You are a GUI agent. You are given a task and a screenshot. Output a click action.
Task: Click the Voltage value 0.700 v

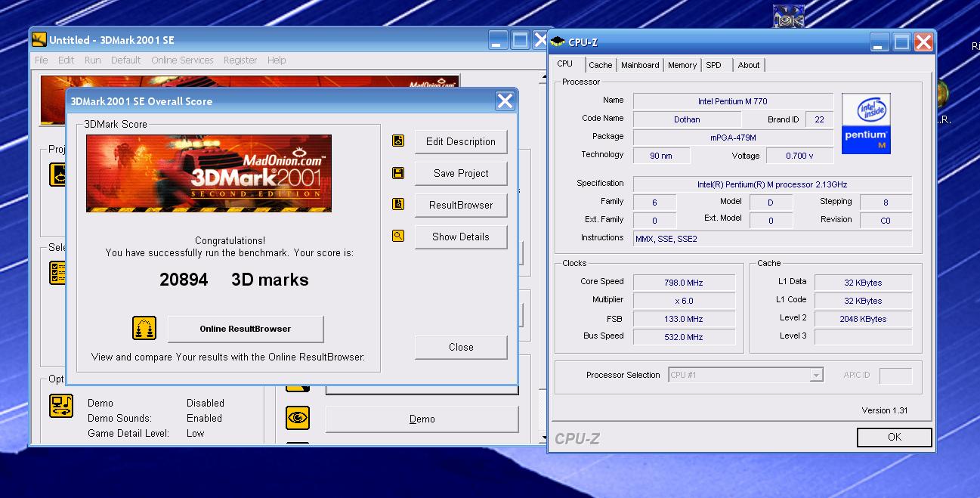(800, 156)
